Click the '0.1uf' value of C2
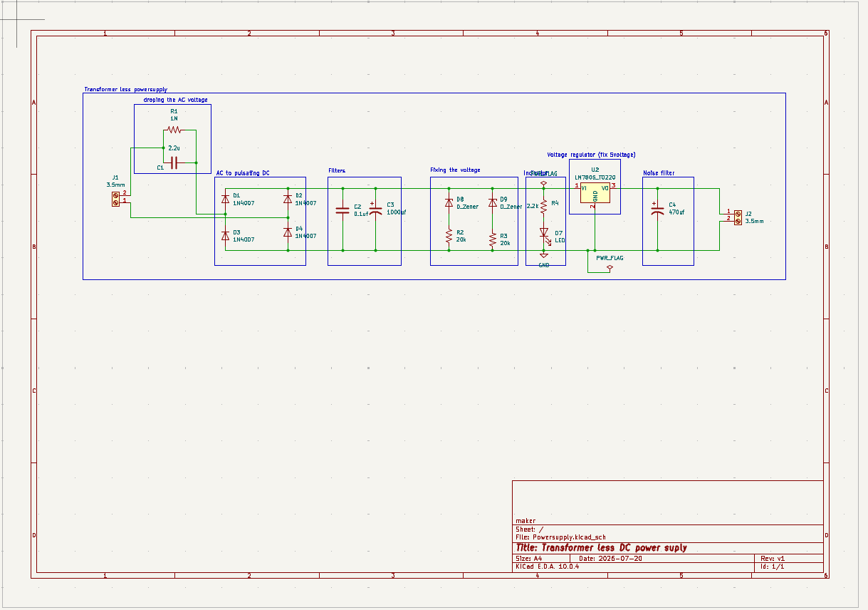Screen dimensions: 868x610 361,214
